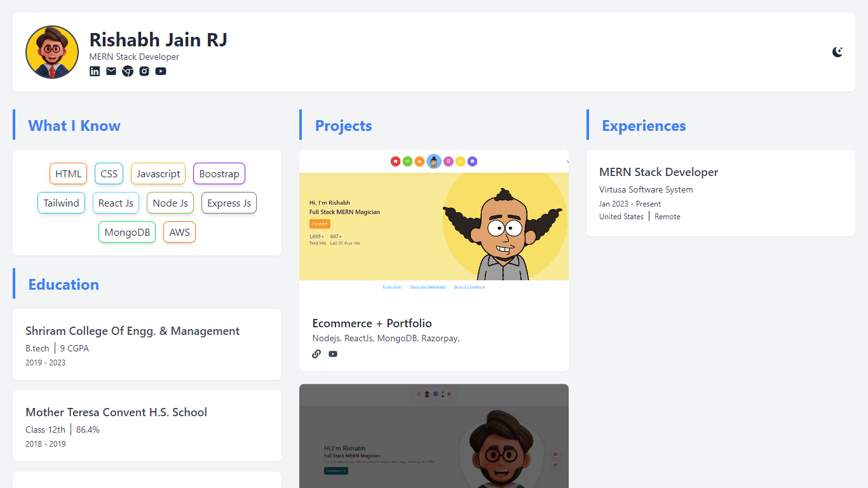
Task: Toggle dark mode with the moon icon
Action: (x=837, y=51)
